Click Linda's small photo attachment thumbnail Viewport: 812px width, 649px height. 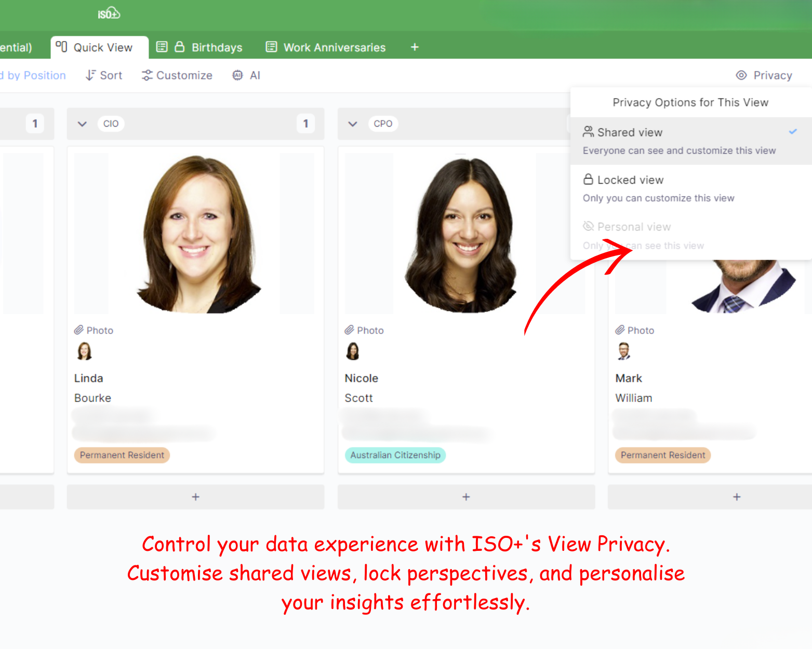click(85, 351)
